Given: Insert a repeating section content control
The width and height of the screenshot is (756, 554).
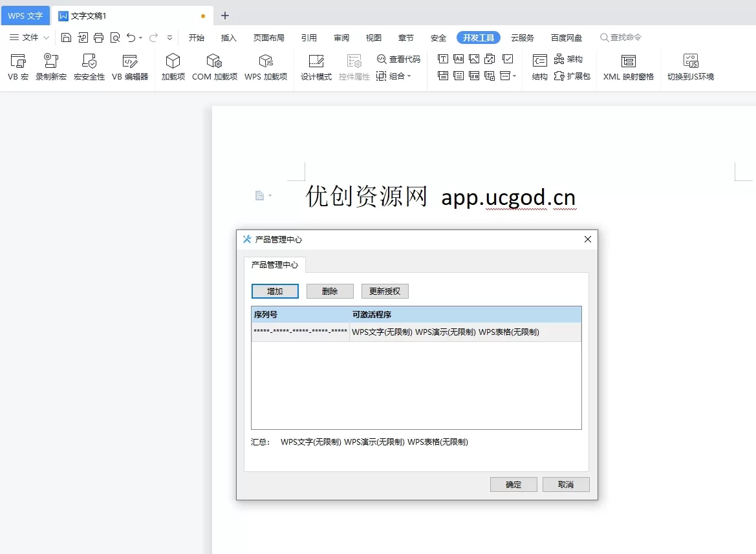Looking at the screenshot, I should (490, 76).
